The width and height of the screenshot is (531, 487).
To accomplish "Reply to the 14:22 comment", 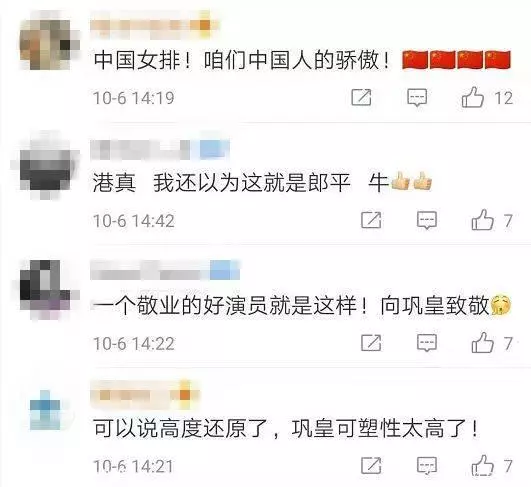I will click(427, 343).
